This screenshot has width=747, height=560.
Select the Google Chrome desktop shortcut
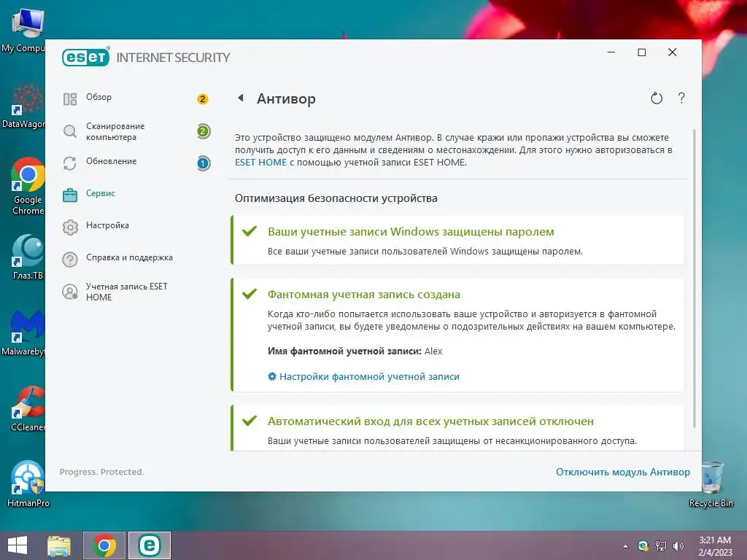pyautogui.click(x=28, y=186)
